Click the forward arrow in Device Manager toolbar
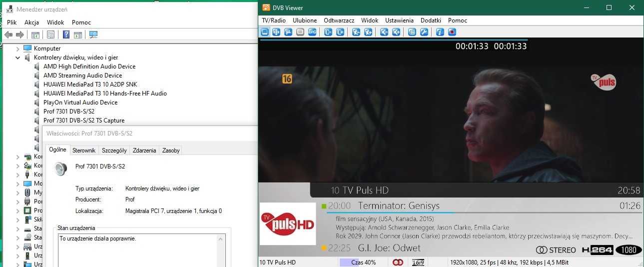Image resolution: width=644 pixels, height=267 pixels. (20, 34)
